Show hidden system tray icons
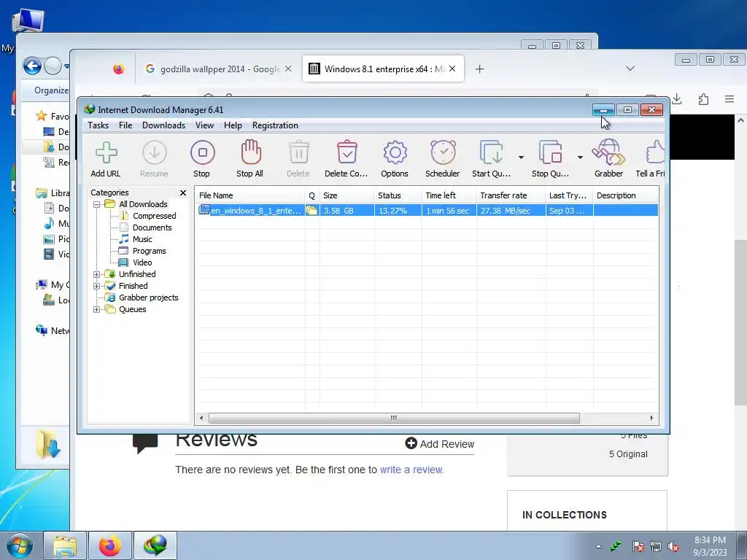Viewport: 747px width, 560px height. [598, 546]
